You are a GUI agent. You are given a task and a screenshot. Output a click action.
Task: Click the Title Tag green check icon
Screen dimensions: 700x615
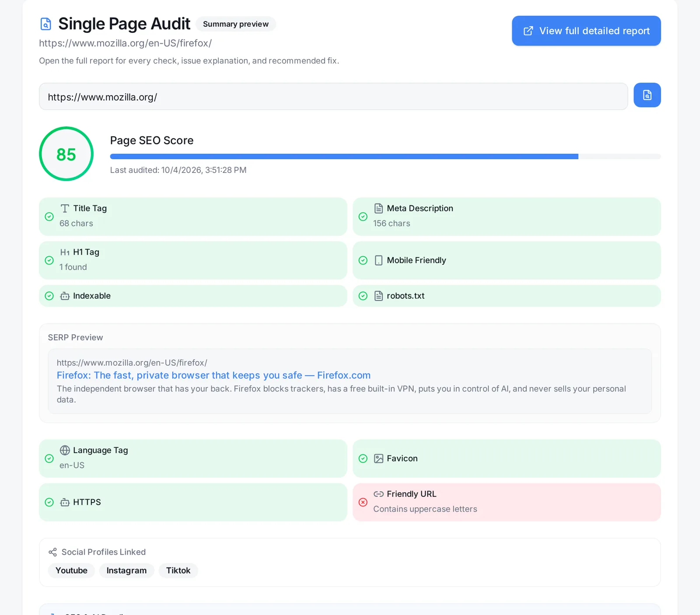click(x=49, y=217)
